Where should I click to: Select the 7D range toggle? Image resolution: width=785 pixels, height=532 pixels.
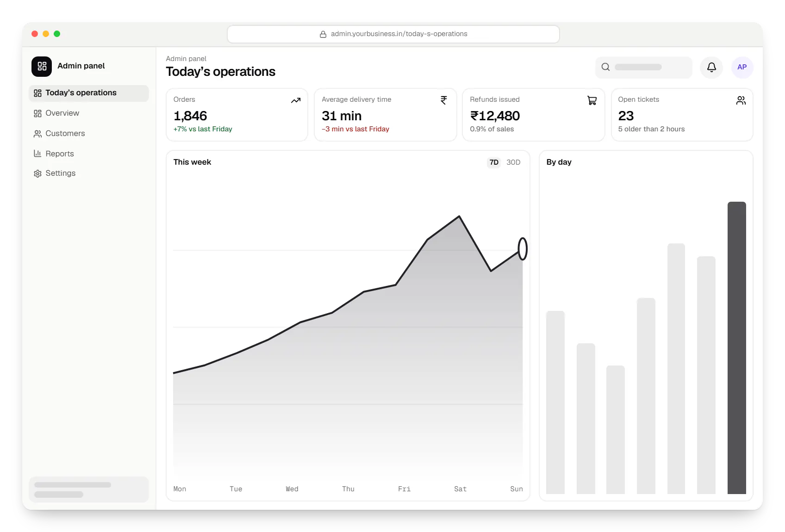[494, 162]
